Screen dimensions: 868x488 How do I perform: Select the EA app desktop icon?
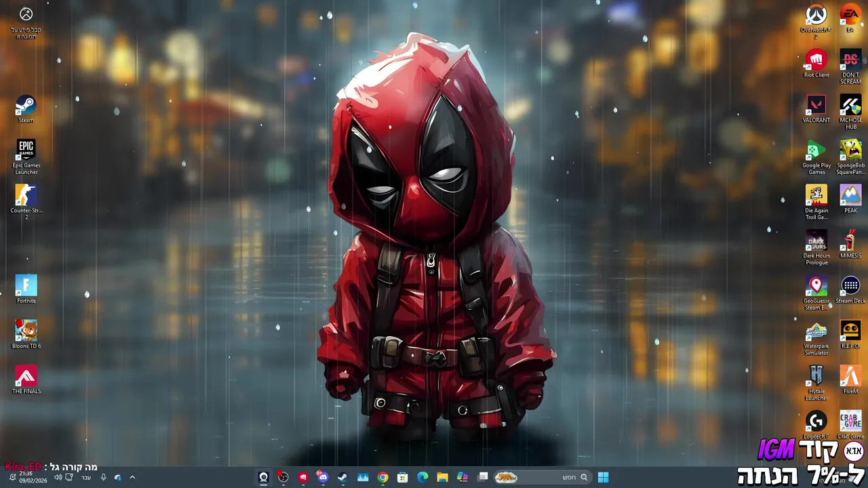coord(850,19)
